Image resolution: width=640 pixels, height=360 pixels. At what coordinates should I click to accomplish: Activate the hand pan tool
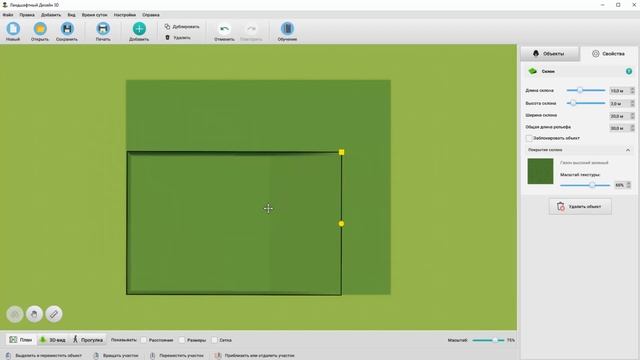34,314
